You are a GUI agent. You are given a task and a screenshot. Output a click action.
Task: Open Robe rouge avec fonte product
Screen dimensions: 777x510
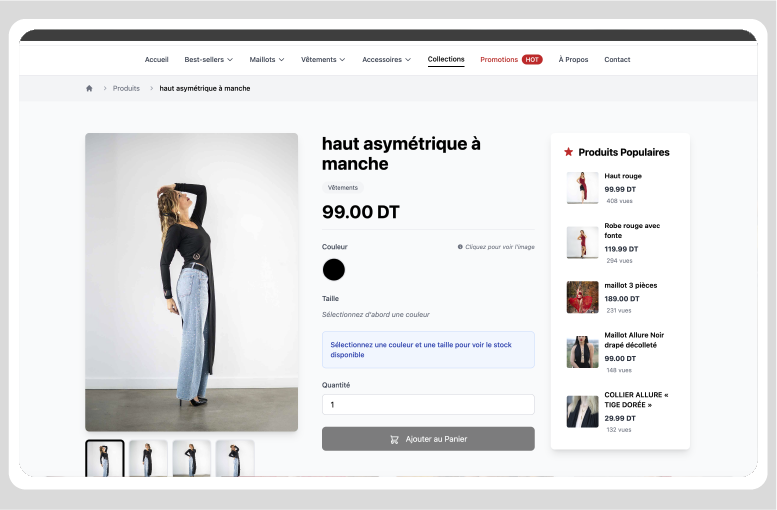pos(632,230)
